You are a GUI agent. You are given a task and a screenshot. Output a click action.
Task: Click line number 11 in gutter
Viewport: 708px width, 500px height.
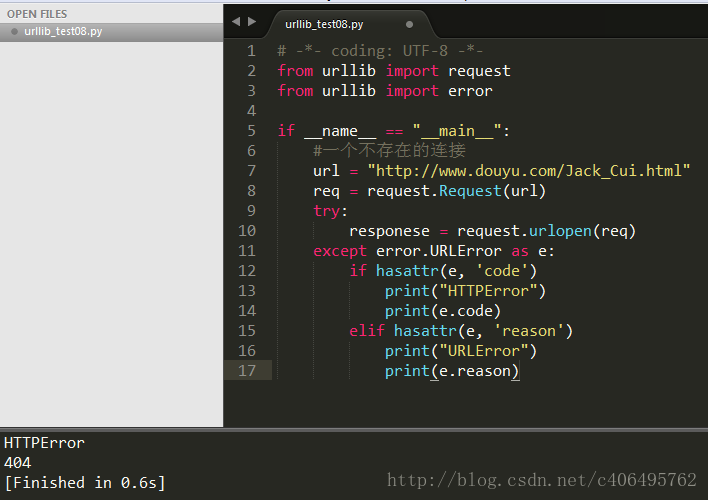(x=247, y=251)
